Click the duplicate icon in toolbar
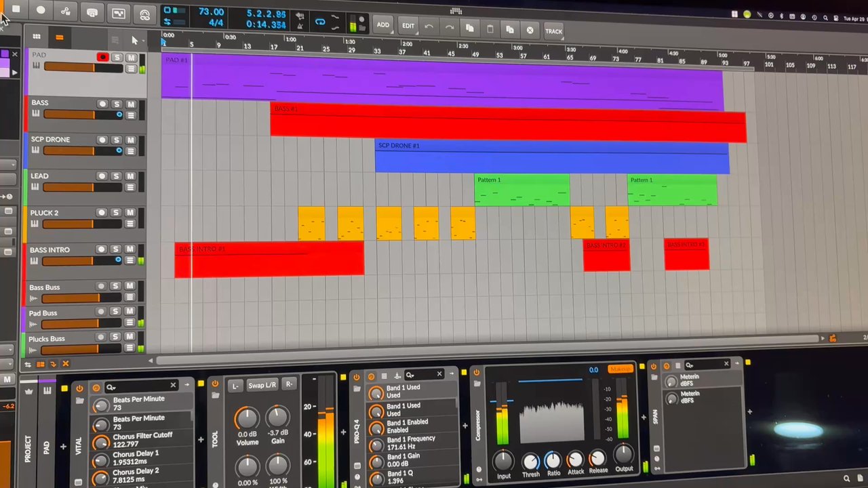This screenshot has height=488, width=868. 510,30
